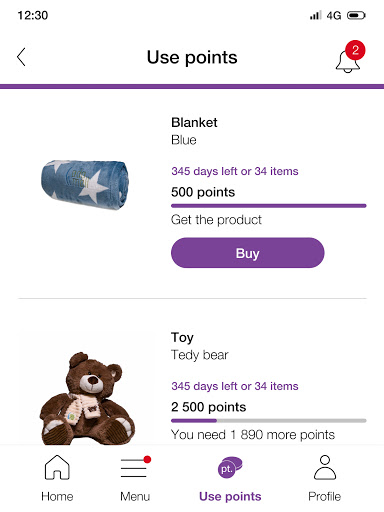Select the Use points coin icon
This screenshot has width=384, height=512.
click(230, 467)
